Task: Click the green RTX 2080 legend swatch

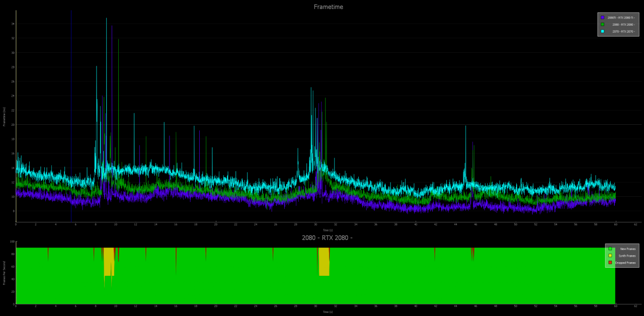Action: (602, 24)
